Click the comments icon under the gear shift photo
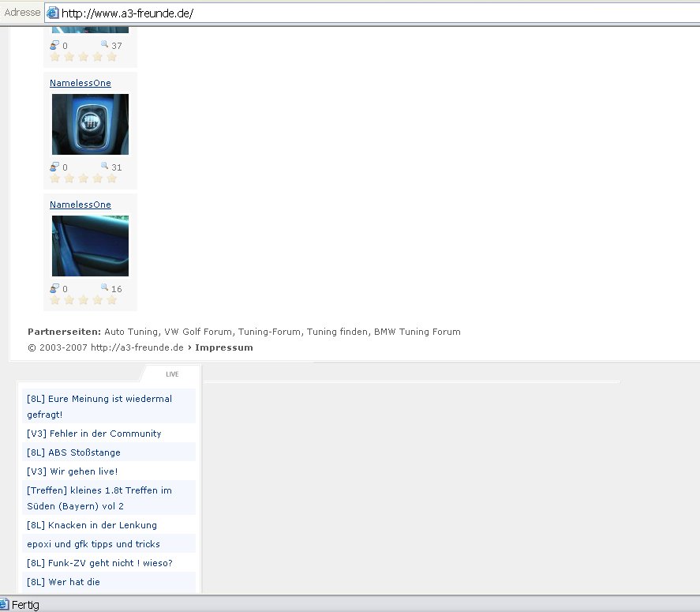 54,167
